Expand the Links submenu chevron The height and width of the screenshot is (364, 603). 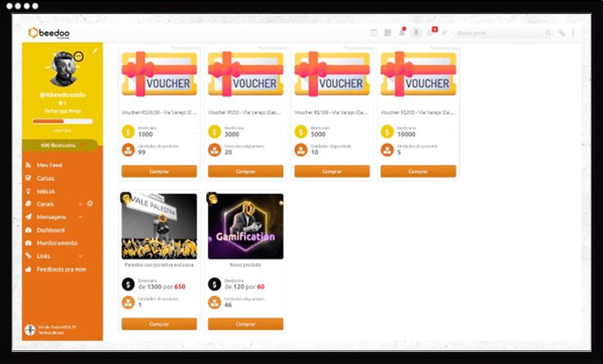[x=80, y=256]
